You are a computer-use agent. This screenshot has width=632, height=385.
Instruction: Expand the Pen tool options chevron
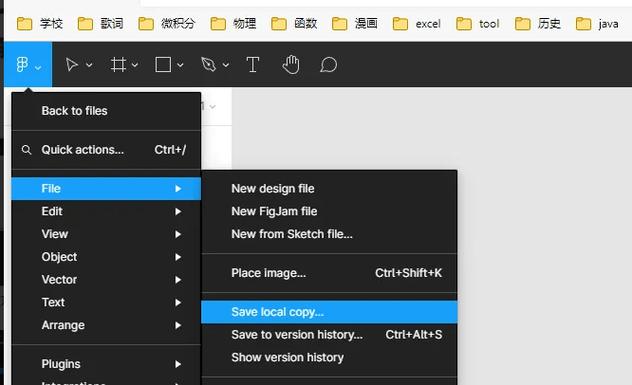[x=226, y=65]
